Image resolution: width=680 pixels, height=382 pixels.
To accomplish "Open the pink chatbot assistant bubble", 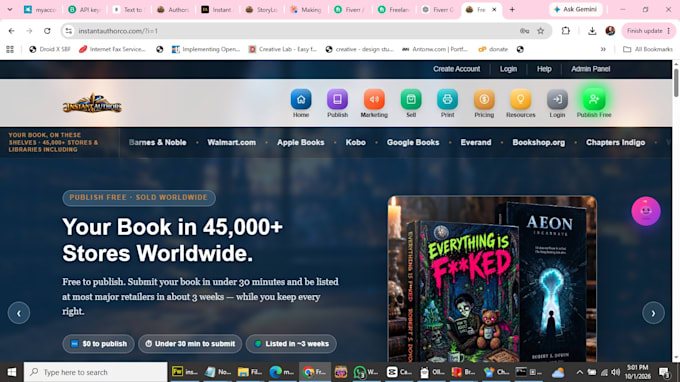I will click(646, 211).
